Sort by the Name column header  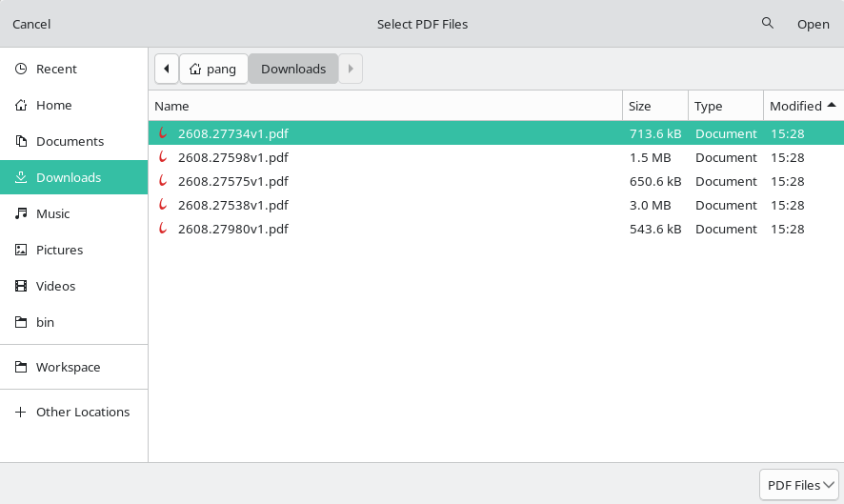pos(386,106)
